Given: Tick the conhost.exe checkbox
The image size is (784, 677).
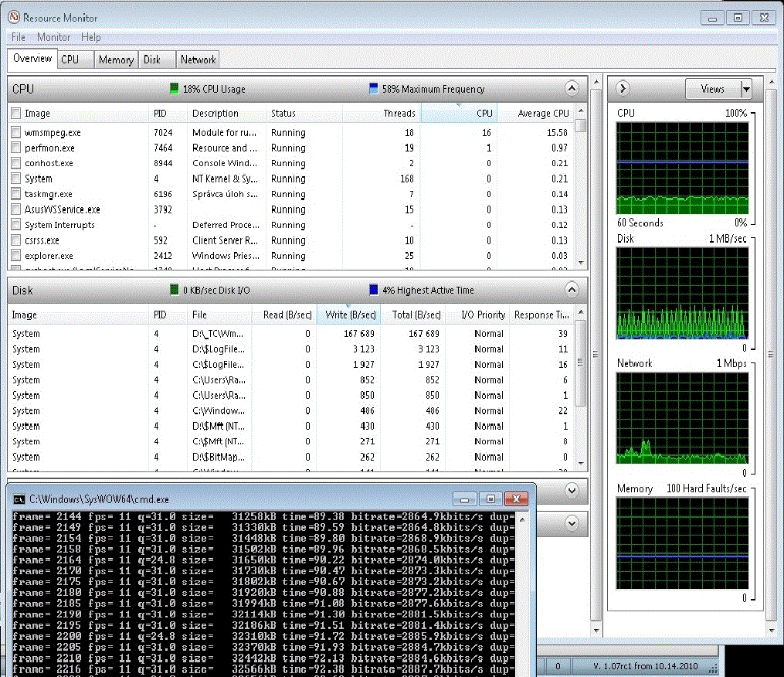Looking at the screenshot, I should [x=16, y=163].
